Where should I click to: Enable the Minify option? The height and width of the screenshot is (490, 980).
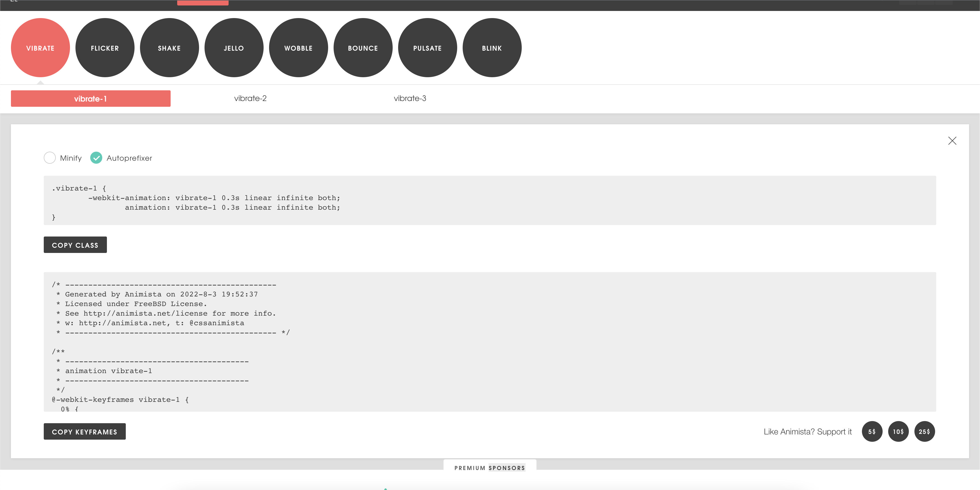(x=50, y=158)
